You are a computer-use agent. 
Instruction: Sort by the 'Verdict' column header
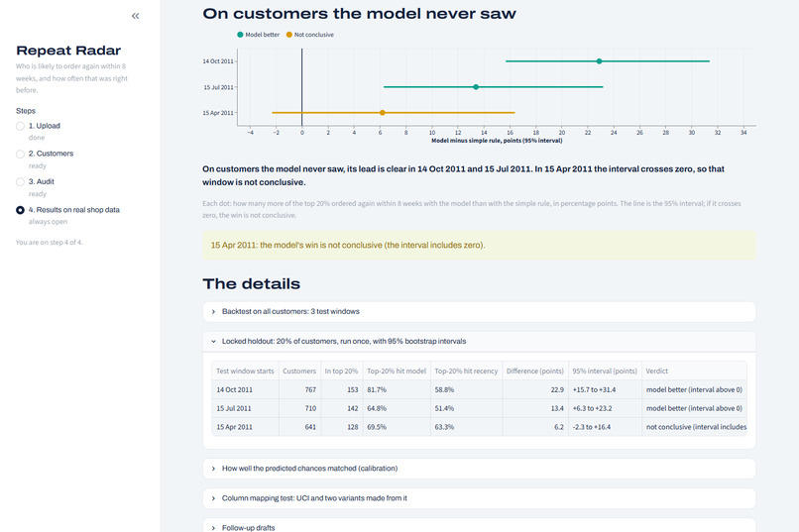[x=694, y=372]
